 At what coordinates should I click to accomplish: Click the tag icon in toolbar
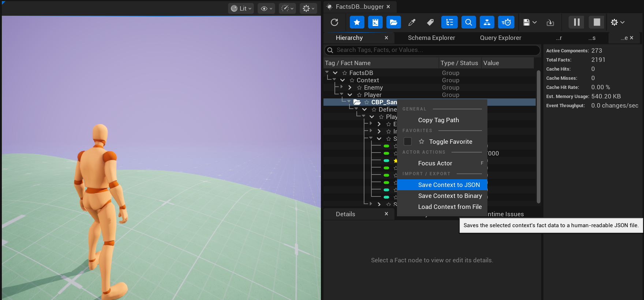click(430, 22)
